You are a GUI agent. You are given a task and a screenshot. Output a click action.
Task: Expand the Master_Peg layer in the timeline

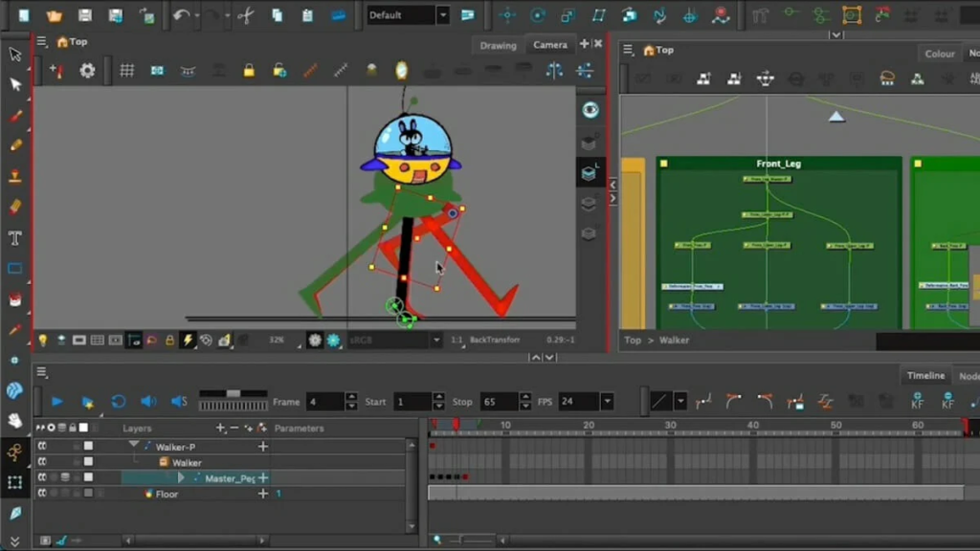182,477
